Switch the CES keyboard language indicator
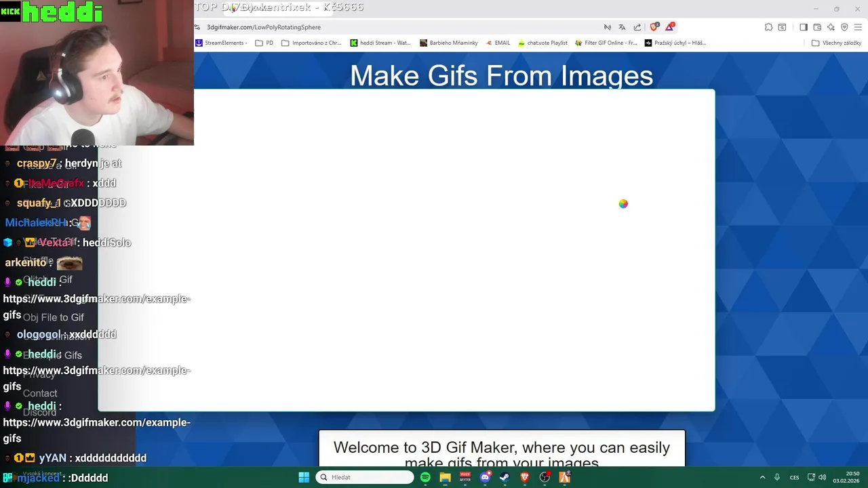 794,477
